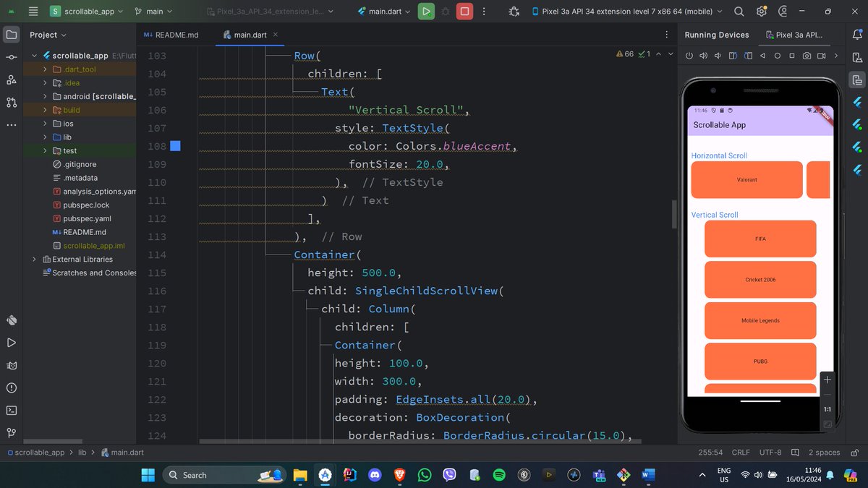The width and height of the screenshot is (868, 488).
Task: Open more tool windows ellipsis
Action: pos(11,124)
